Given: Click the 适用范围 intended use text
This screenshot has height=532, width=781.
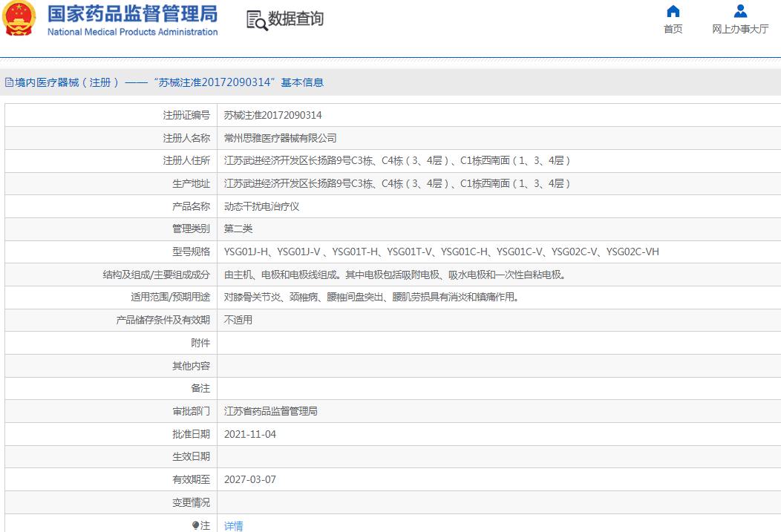Looking at the screenshot, I should click(372, 297).
